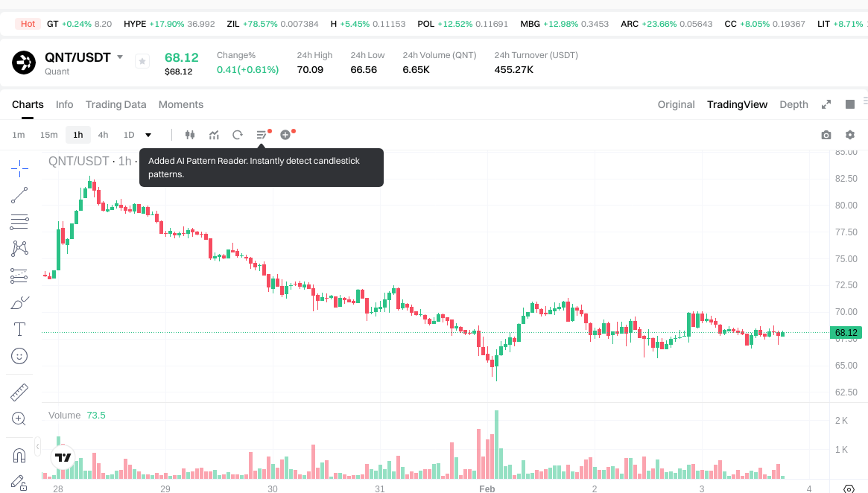868x493 pixels.
Task: Select the ruler measure tool
Action: click(19, 392)
